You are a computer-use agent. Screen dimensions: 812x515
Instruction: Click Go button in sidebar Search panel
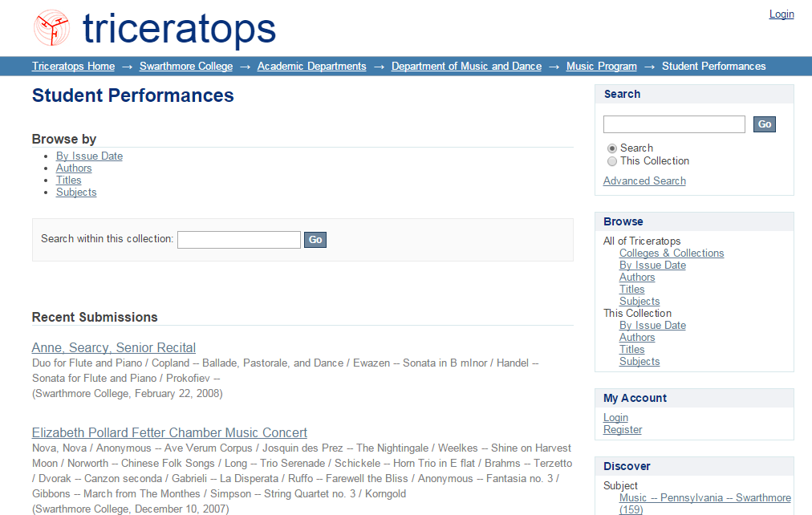coord(765,124)
